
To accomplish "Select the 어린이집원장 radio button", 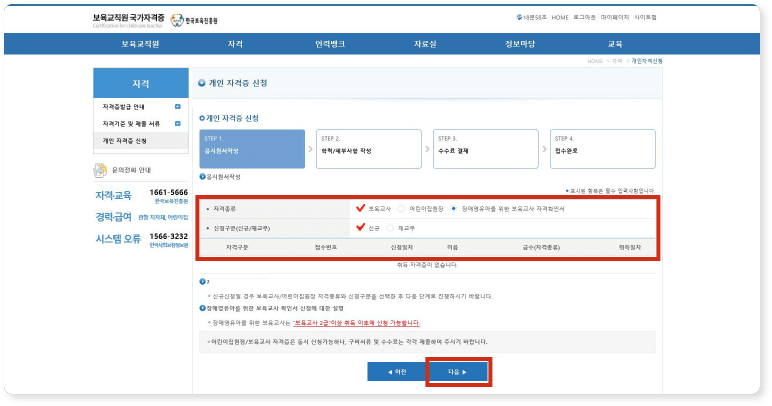I will [x=401, y=209].
